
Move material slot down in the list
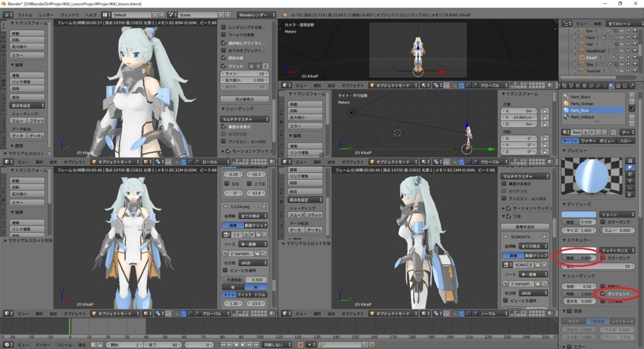(x=631, y=124)
